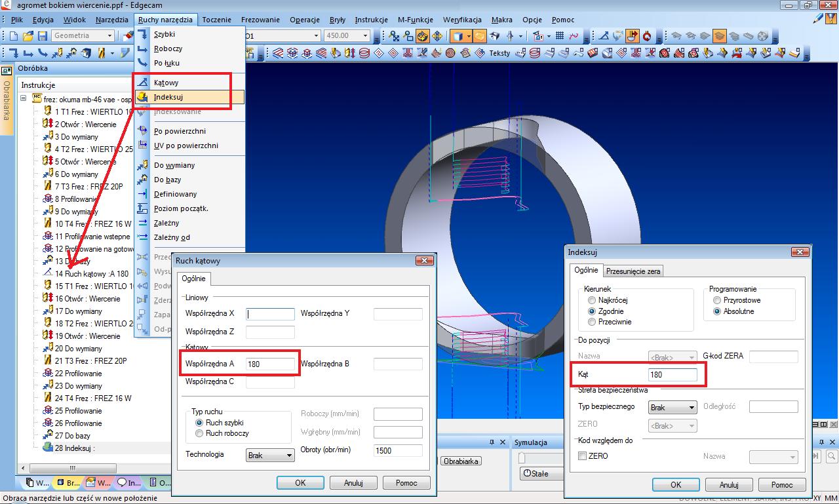Click the rapid move toolbar icon

pos(14,53)
